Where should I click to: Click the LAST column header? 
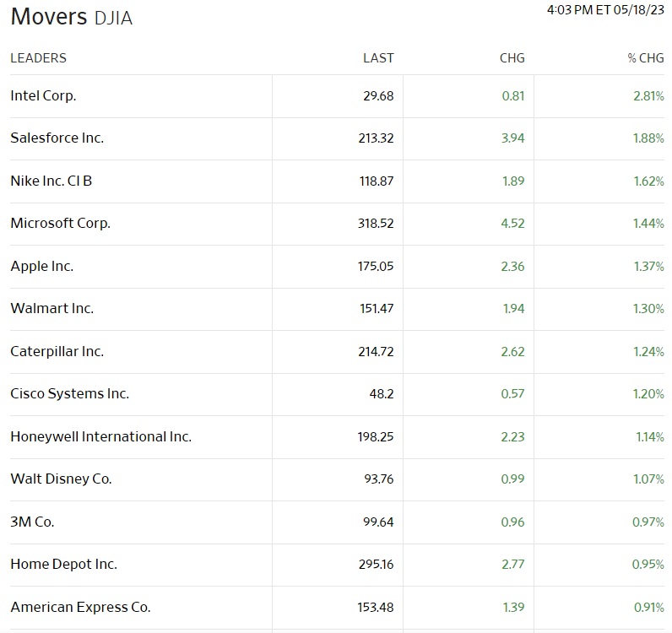point(378,58)
